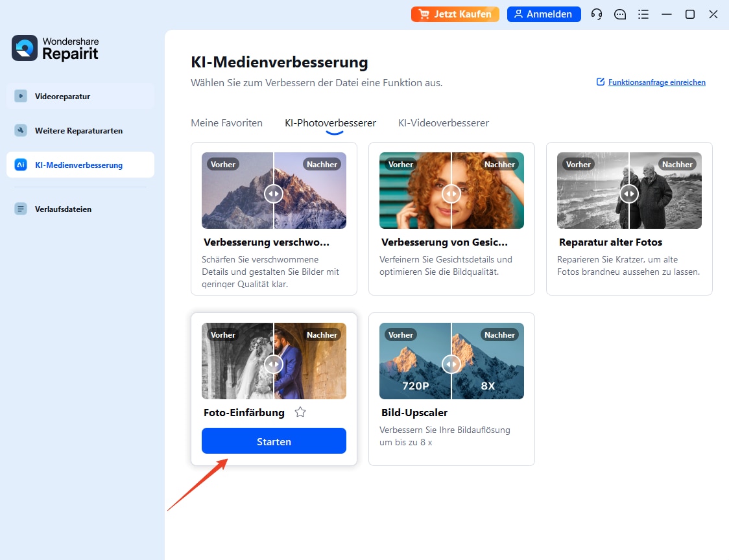Switch to KI-Videoverbesserer tab
This screenshot has height=560, width=729.
444,123
